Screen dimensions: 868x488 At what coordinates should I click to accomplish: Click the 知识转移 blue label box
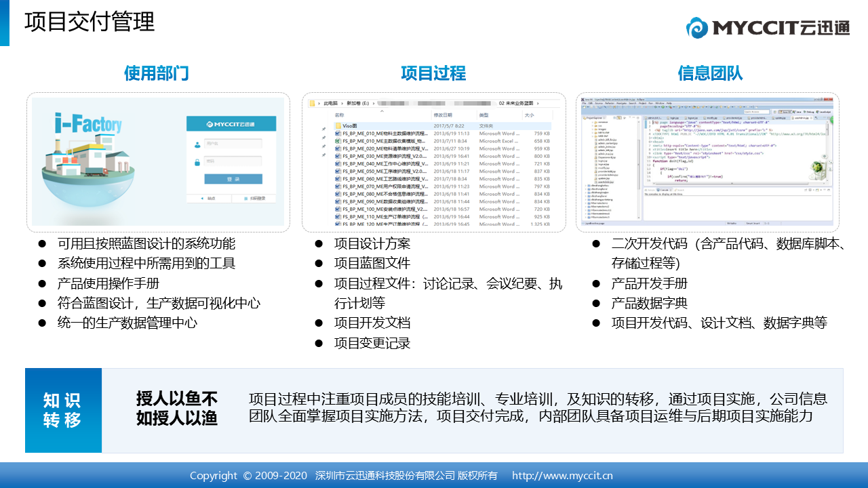click(63, 411)
